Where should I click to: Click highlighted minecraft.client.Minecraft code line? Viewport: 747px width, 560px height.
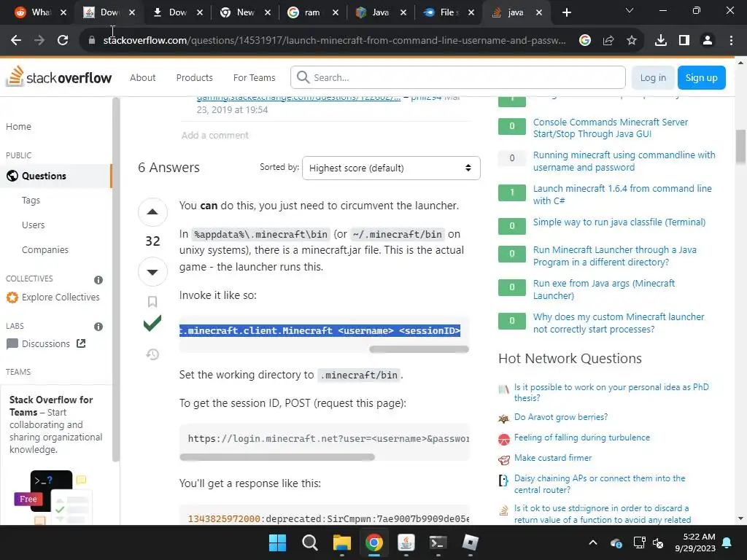click(320, 330)
